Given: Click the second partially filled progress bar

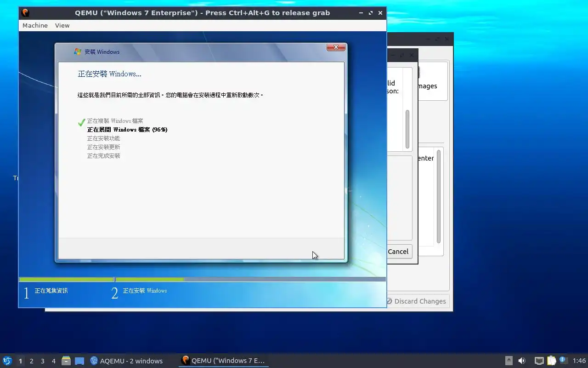Looking at the screenshot, I should pyautogui.click(x=250, y=279).
